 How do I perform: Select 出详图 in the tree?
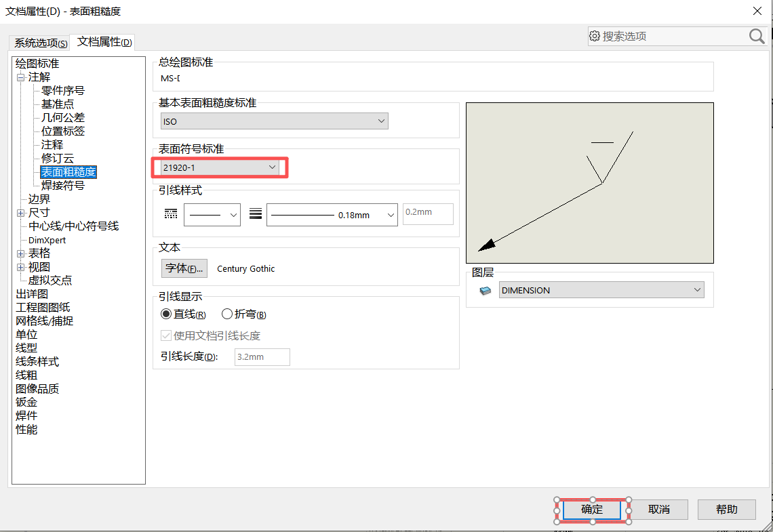pos(32,294)
